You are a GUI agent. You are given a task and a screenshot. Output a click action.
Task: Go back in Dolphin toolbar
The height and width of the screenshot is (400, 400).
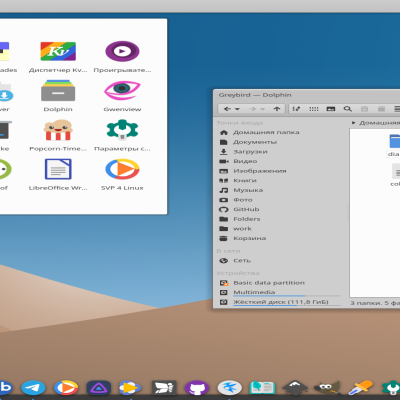coord(227,109)
